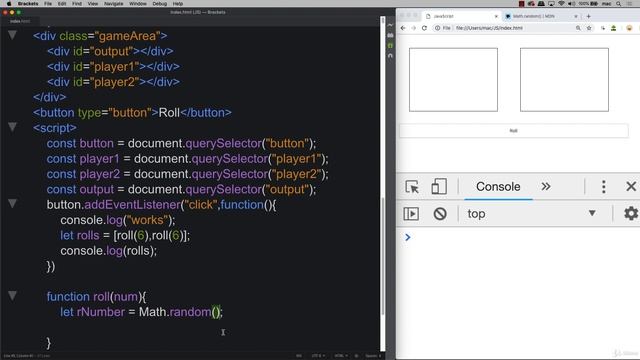Click the first Chrome extension icon after the star
This screenshot has height=360, width=640.
point(603,28)
